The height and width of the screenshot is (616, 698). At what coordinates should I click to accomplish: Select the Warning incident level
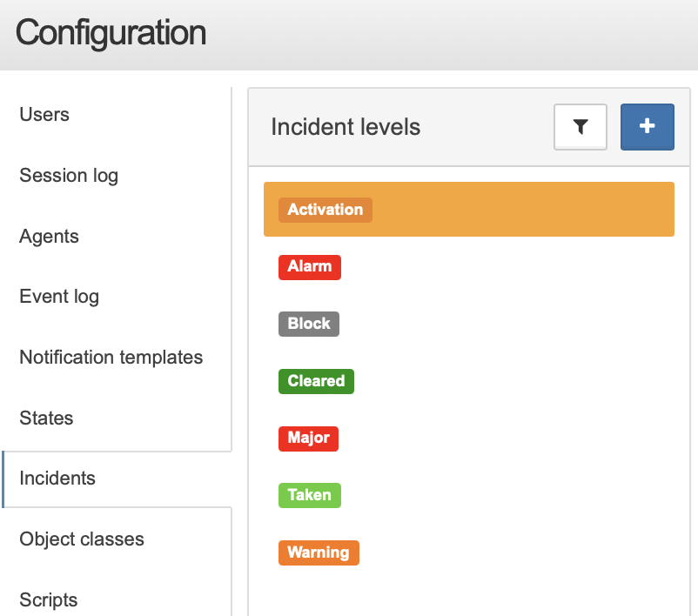[319, 552]
